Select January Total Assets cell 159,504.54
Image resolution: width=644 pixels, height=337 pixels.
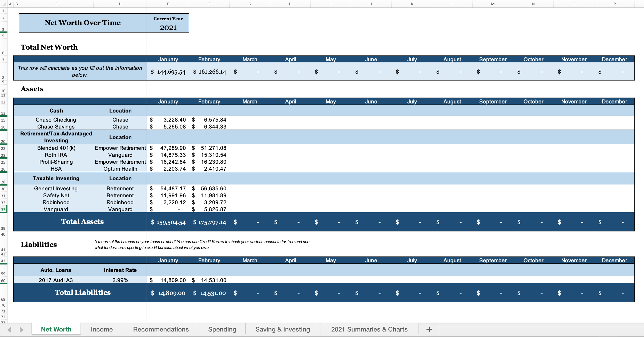tap(168, 222)
